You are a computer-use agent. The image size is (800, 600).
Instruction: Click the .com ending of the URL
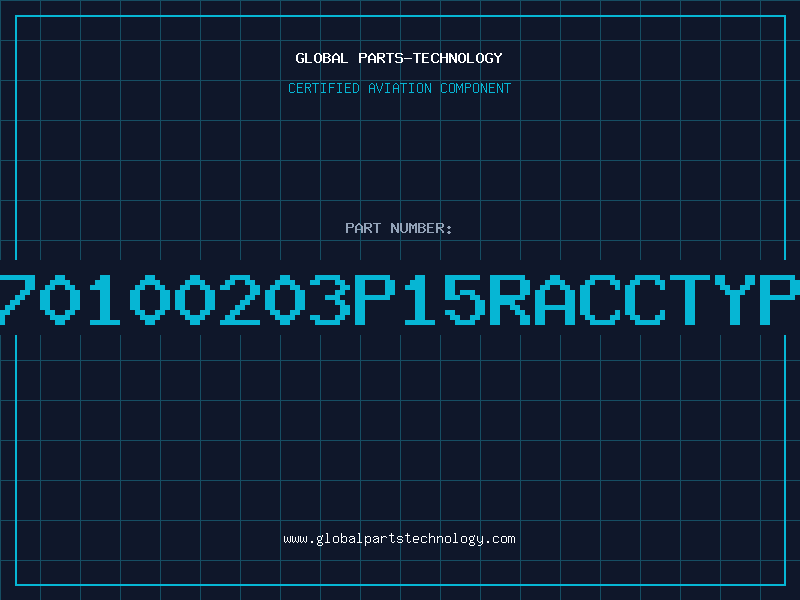coord(500,539)
